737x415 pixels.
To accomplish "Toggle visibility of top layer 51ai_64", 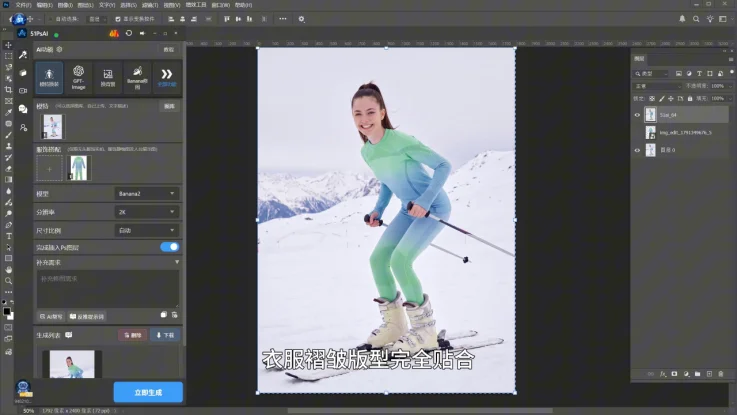I will pos(637,115).
